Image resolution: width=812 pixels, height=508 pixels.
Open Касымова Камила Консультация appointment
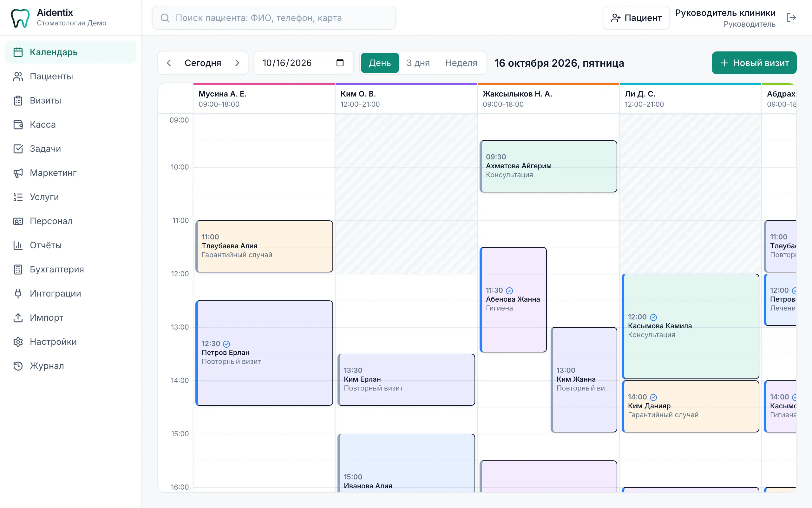pyautogui.click(x=690, y=326)
